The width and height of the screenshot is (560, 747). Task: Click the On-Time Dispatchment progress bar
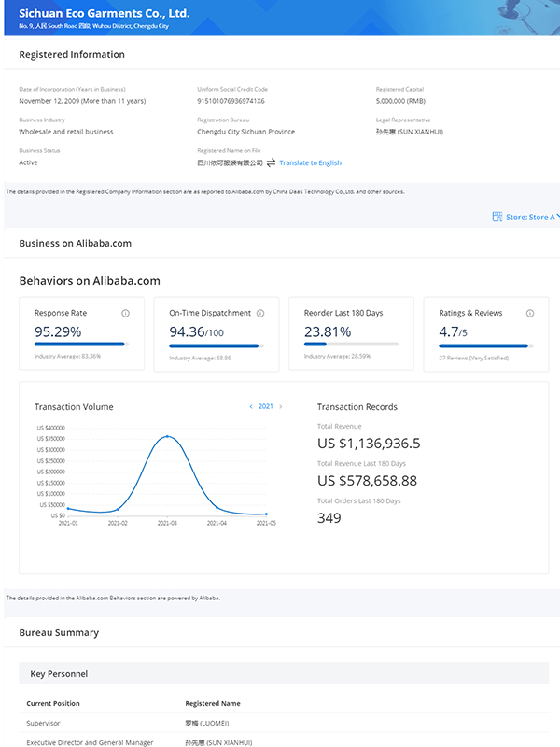point(217,345)
